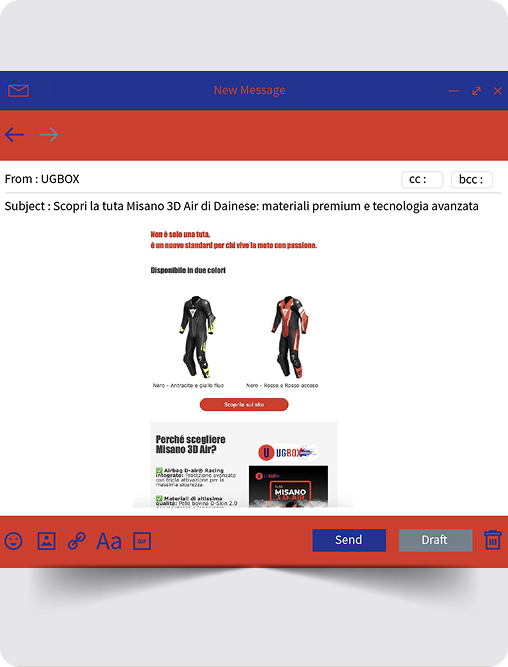Click the cc field

click(x=422, y=180)
